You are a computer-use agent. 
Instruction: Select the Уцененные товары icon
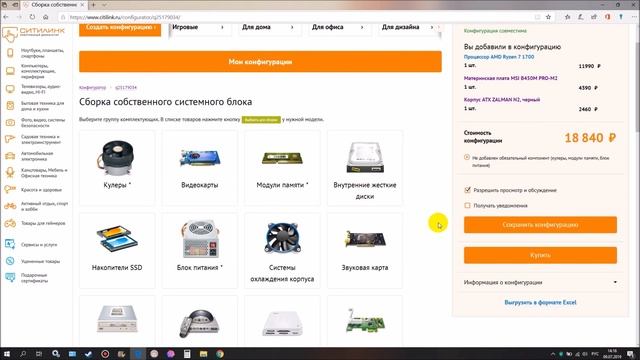[10, 261]
